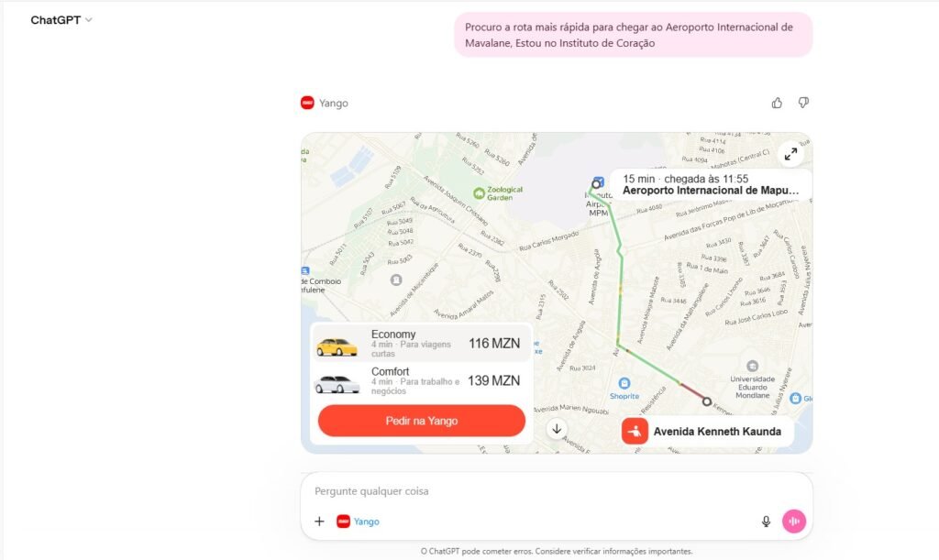939x560 pixels.
Task: Click the thumbs up feedback icon
Action: pos(777,103)
